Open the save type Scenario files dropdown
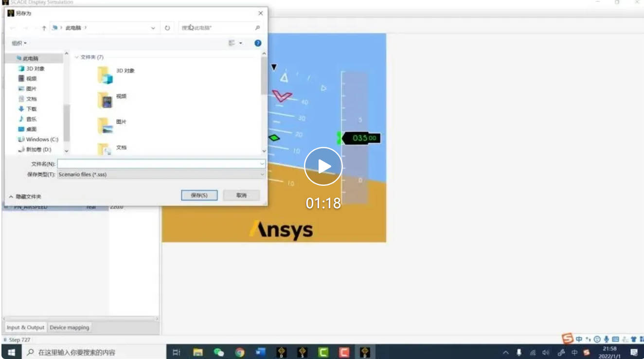Viewport: 644px width, 359px height. (161, 174)
